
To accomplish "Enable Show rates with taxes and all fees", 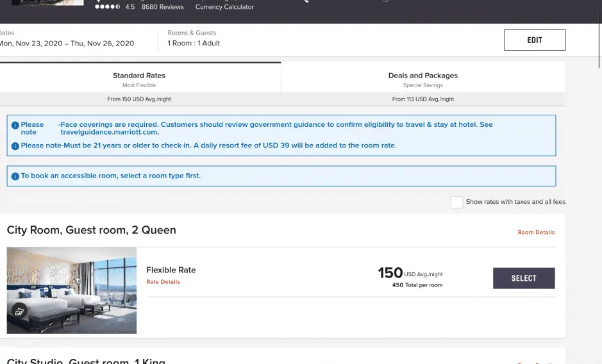I will pyautogui.click(x=456, y=202).
